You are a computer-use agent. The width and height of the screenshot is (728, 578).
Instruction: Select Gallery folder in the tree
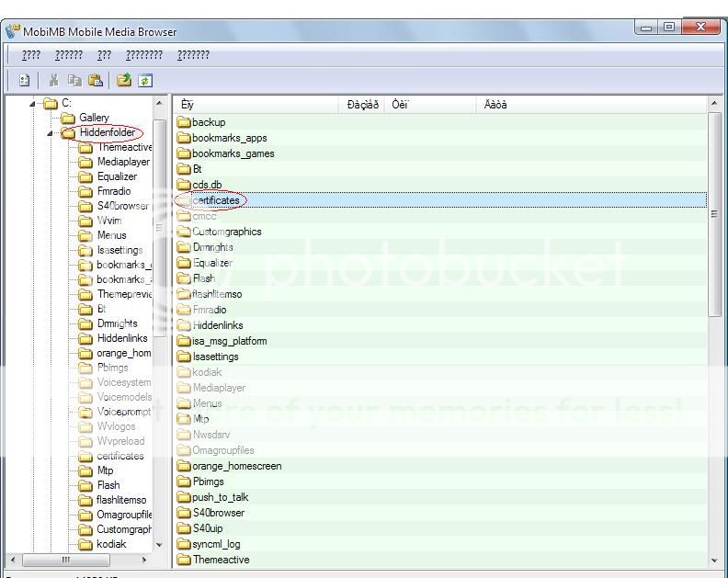click(x=94, y=118)
